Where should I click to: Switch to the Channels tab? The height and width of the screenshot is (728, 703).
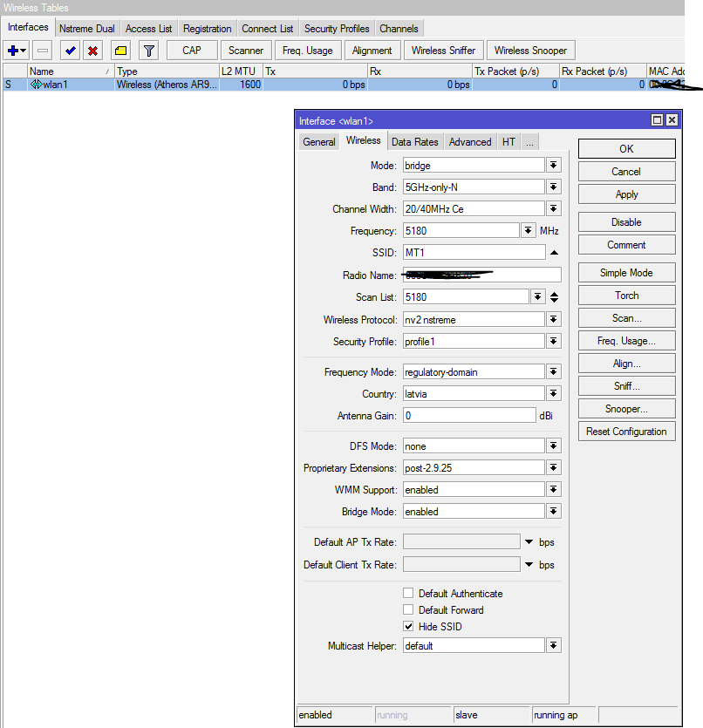[x=399, y=28]
